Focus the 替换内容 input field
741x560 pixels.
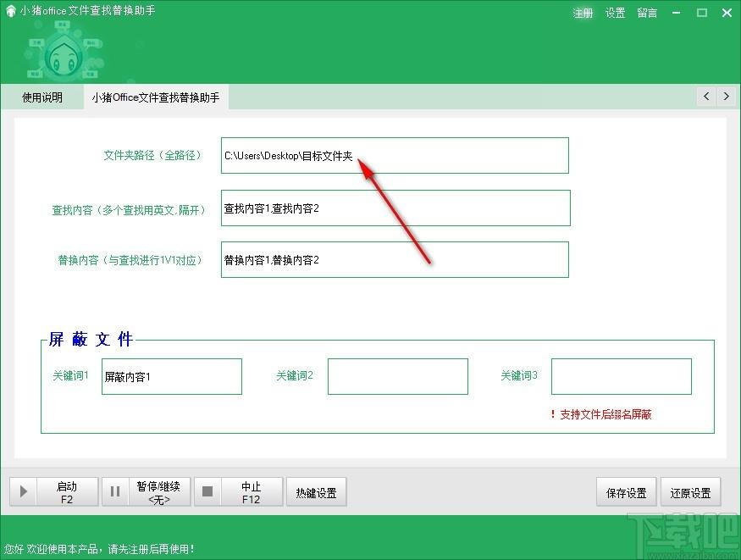click(395, 259)
